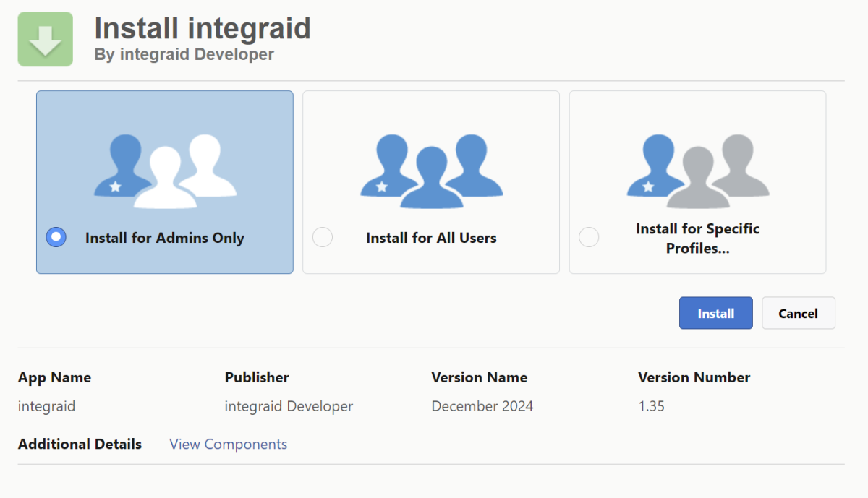
Task: Click the Install for Admins Only label
Action: click(165, 238)
